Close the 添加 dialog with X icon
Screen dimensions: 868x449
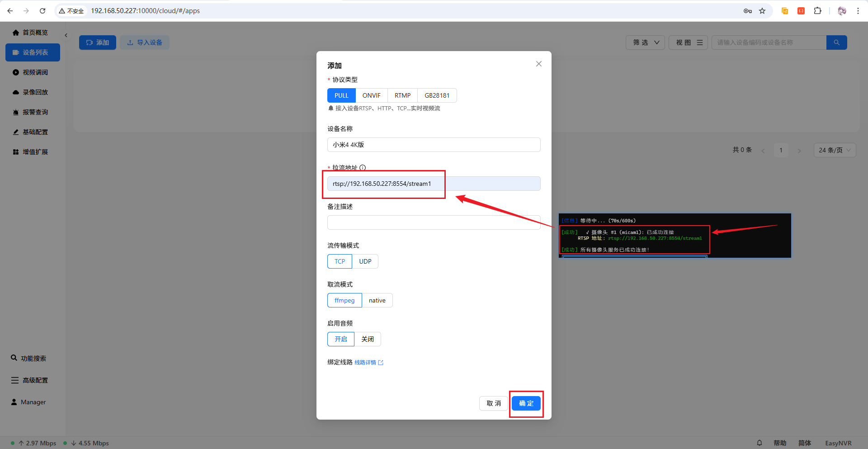tap(538, 64)
